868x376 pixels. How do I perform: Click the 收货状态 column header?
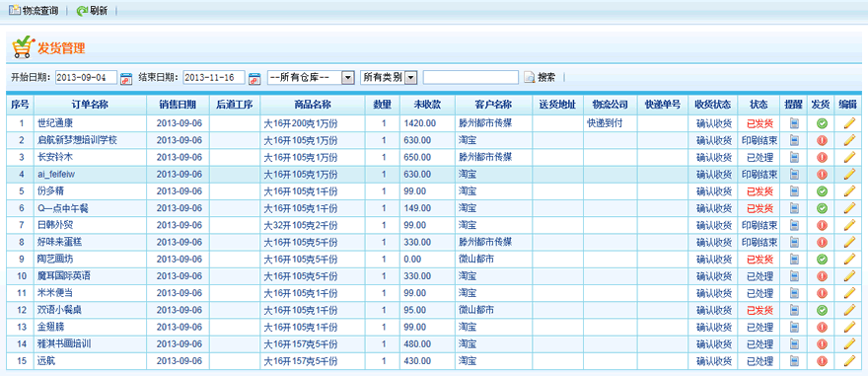click(x=713, y=106)
